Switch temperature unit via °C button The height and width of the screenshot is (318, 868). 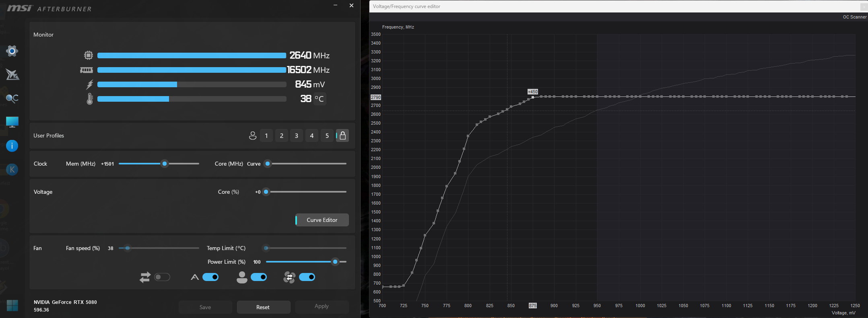click(x=319, y=98)
